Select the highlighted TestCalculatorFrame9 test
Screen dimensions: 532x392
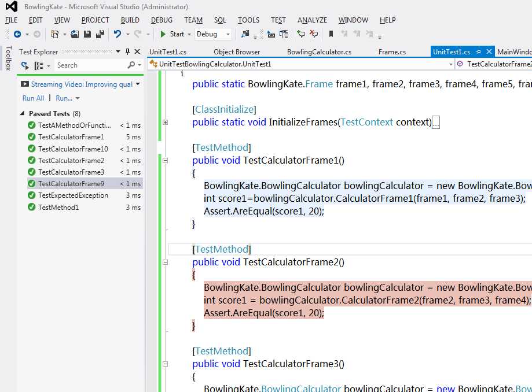[x=85, y=184]
